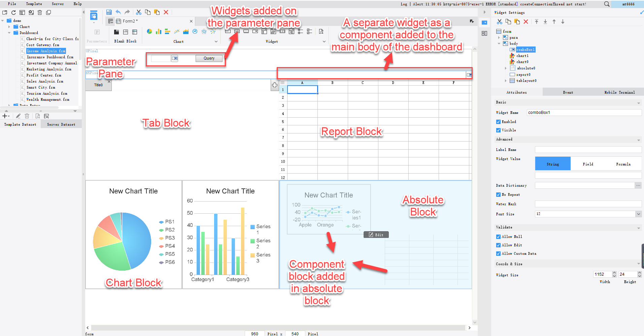The image size is (644, 336).
Task: Click the Query button on the parameter pane
Action: click(x=209, y=58)
